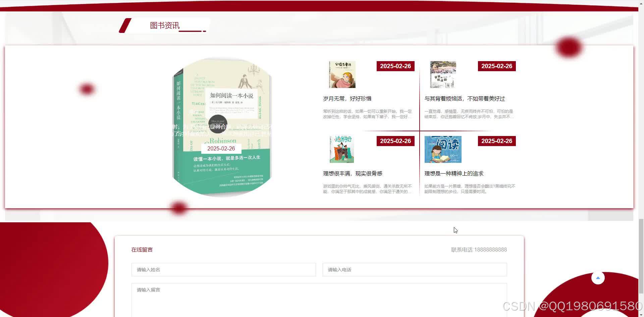Click the back-to-top arrow button

(x=598, y=278)
